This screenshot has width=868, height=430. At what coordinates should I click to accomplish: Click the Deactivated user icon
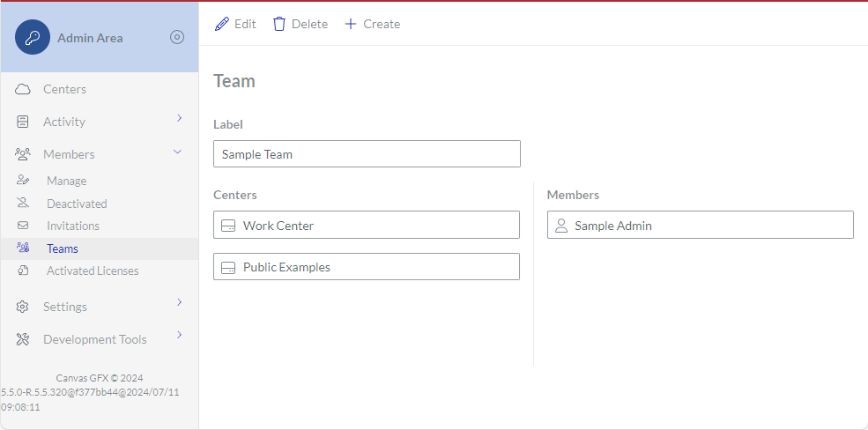pyautogui.click(x=23, y=203)
